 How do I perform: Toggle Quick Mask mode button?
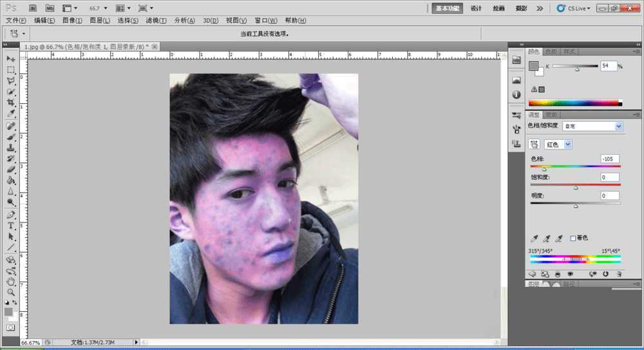(x=10, y=327)
